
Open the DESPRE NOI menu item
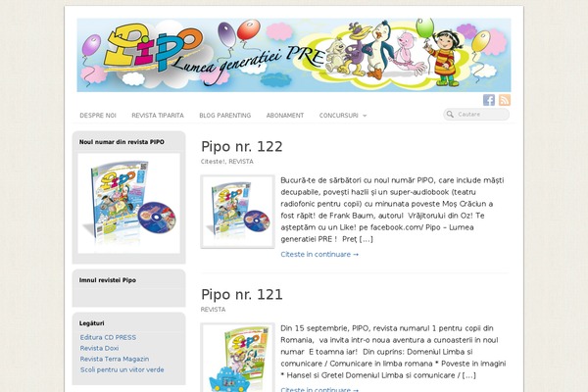point(98,116)
